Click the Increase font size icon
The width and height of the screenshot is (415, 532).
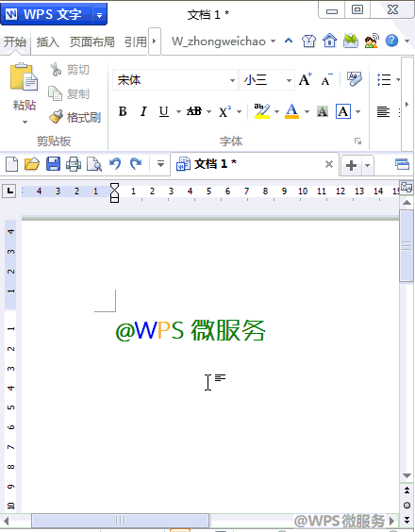click(x=305, y=79)
